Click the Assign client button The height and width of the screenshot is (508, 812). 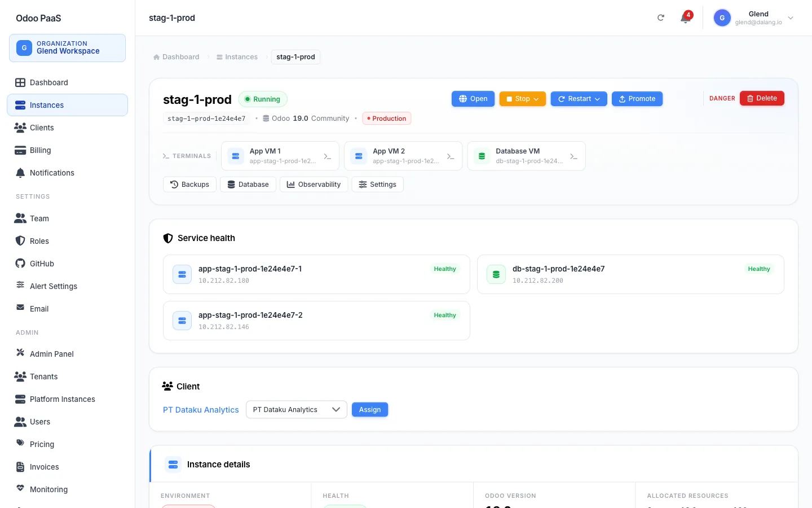(370, 410)
